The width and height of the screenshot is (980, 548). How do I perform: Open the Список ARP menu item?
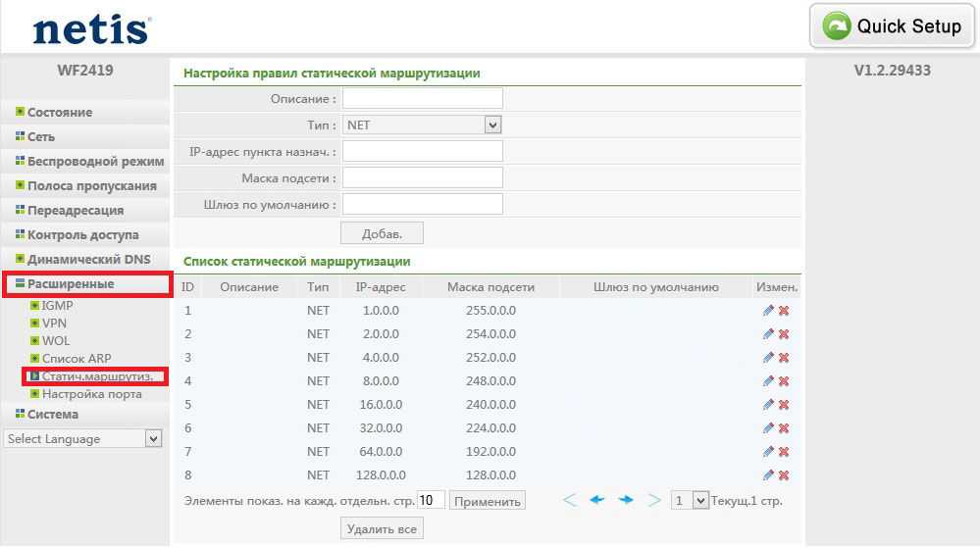coord(76,358)
